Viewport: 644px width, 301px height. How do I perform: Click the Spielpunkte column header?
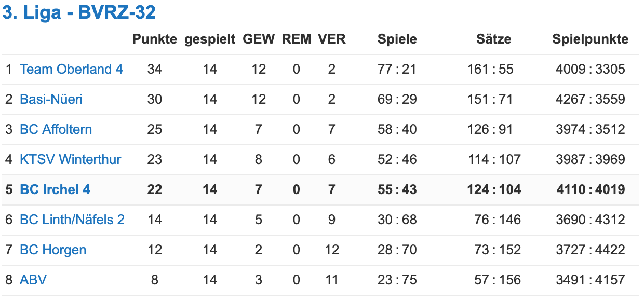(591, 39)
